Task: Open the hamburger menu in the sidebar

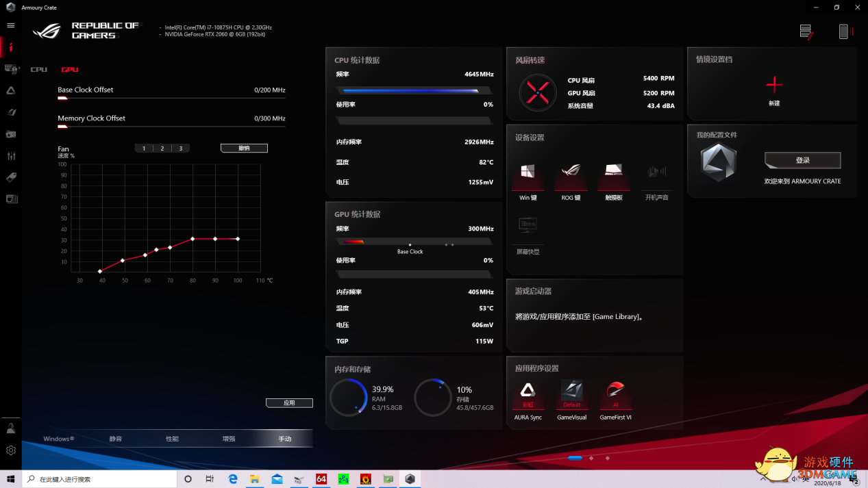Action: coord(10,25)
